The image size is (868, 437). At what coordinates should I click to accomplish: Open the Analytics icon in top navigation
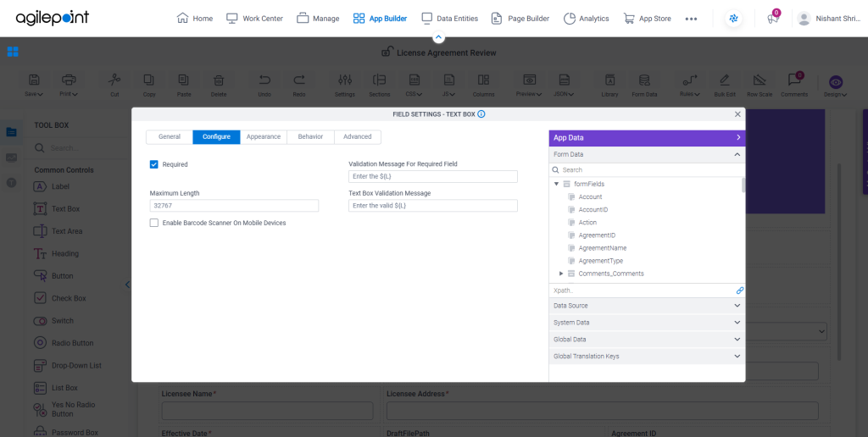point(569,19)
